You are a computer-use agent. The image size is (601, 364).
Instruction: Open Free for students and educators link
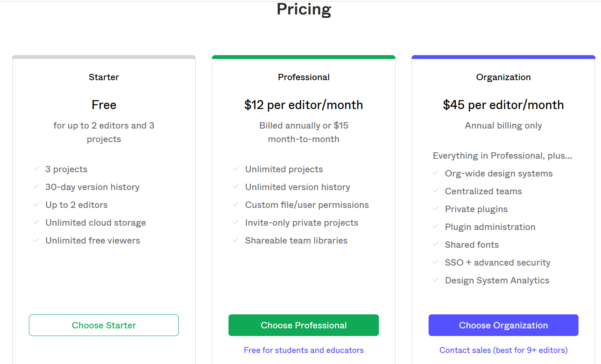pyautogui.click(x=304, y=350)
